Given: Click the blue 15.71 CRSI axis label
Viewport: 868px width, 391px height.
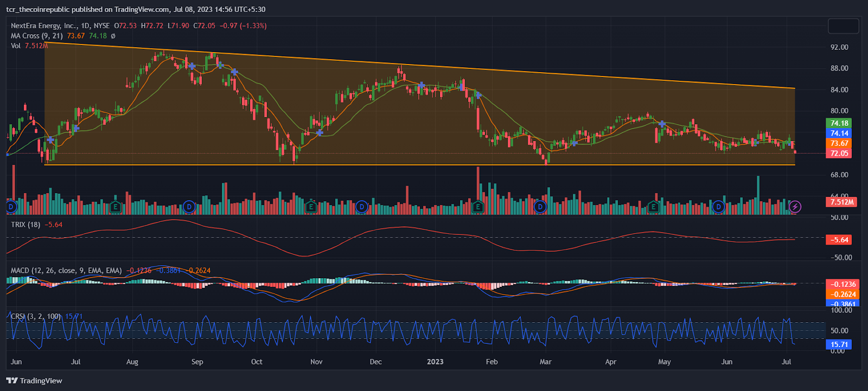Looking at the screenshot, I should pyautogui.click(x=839, y=344).
